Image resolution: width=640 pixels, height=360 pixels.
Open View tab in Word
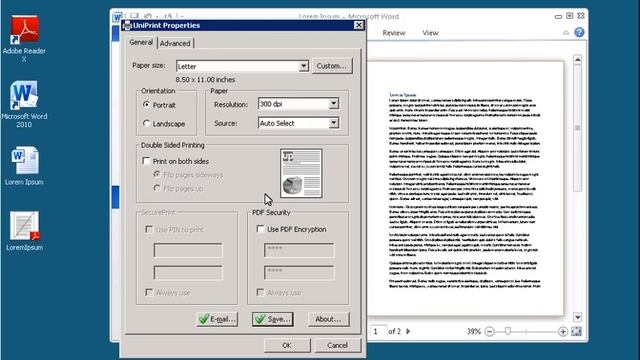[430, 33]
